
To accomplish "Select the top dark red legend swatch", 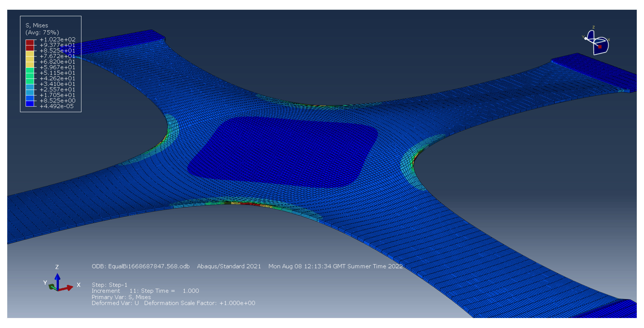I will click(30, 42).
